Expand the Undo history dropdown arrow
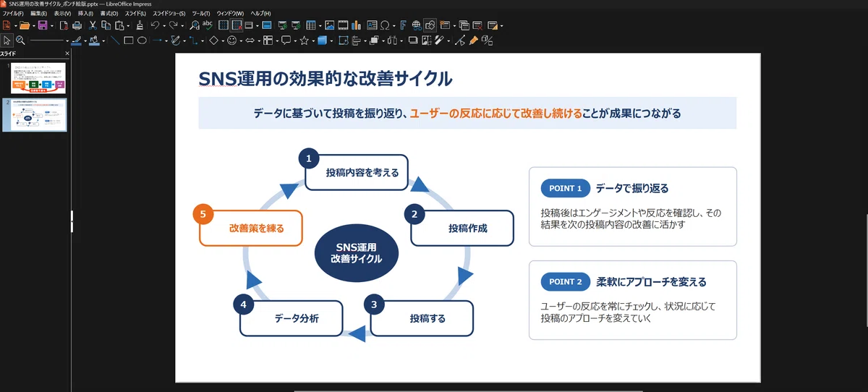This screenshot has width=868, height=392. [x=163, y=26]
